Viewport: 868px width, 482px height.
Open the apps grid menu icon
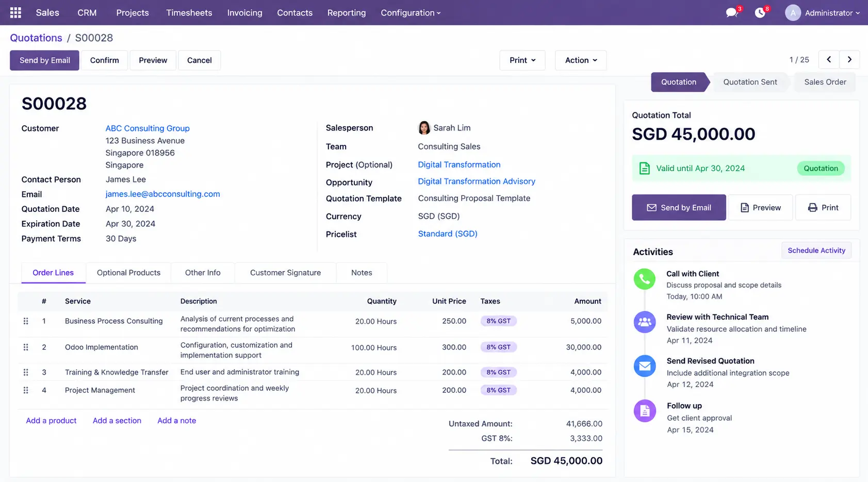[x=15, y=13]
